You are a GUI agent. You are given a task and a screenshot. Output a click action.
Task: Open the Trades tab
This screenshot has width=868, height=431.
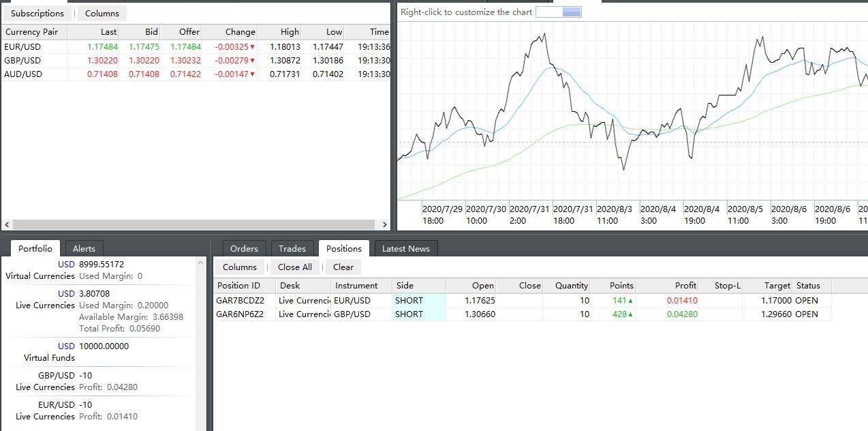click(x=292, y=248)
